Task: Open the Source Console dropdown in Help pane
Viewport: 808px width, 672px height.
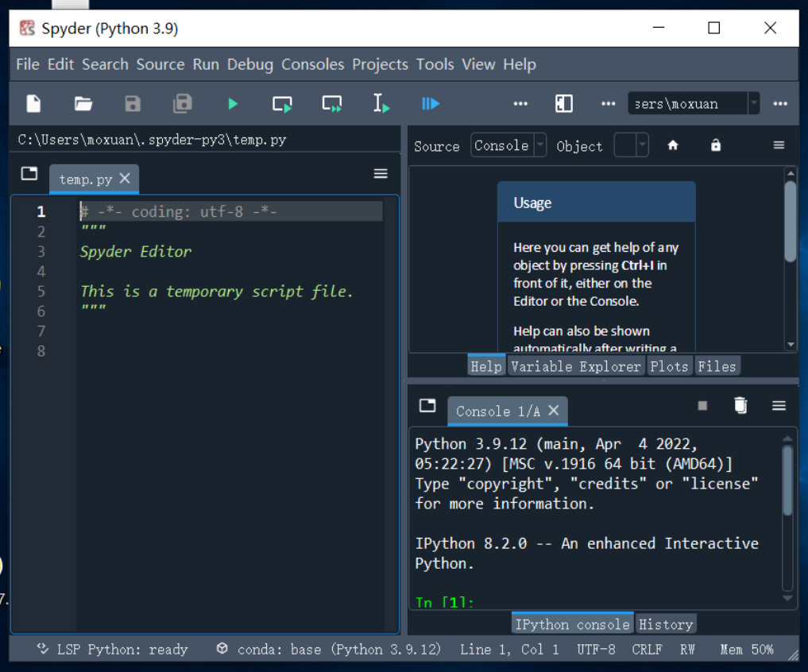Action: [508, 146]
